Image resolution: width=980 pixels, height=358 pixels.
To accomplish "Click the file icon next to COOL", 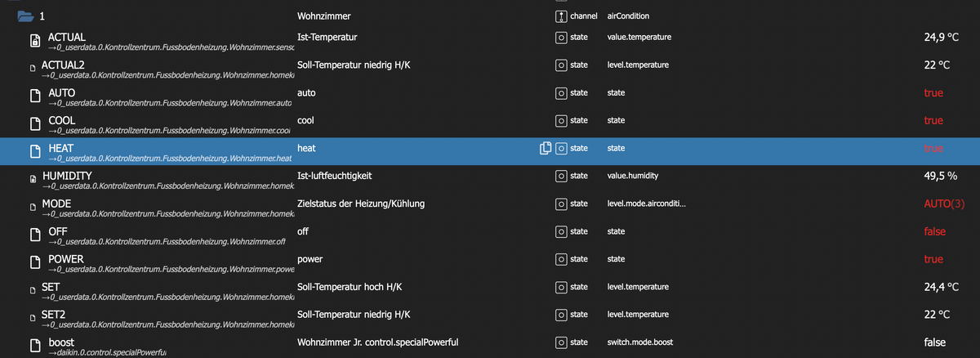I will (x=35, y=124).
